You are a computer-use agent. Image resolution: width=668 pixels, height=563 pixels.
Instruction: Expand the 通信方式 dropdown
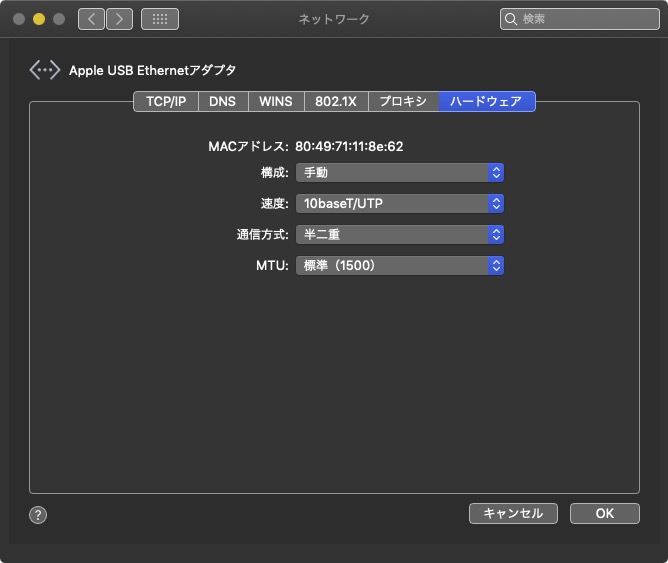click(399, 235)
